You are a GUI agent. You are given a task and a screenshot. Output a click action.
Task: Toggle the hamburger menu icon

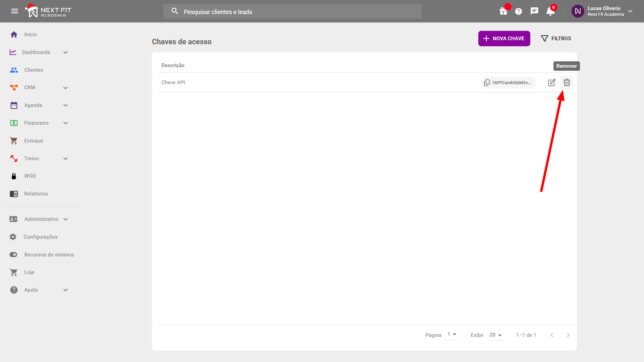point(14,11)
